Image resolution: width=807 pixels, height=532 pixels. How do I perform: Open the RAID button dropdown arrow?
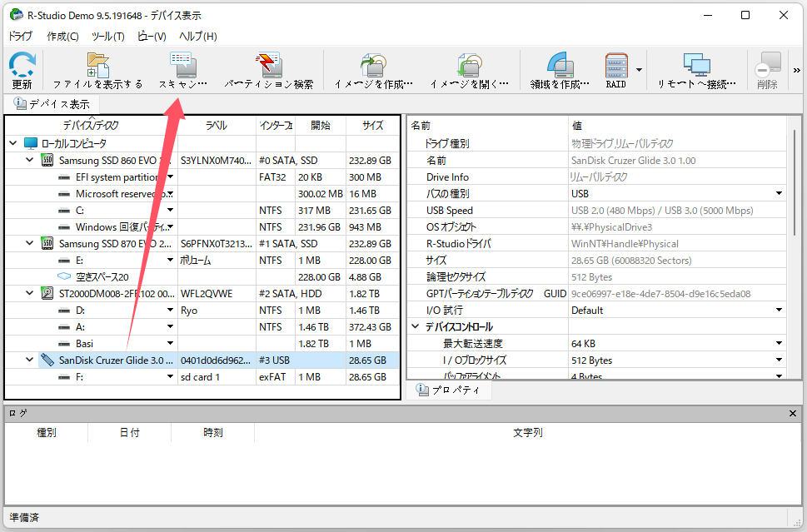coord(639,70)
